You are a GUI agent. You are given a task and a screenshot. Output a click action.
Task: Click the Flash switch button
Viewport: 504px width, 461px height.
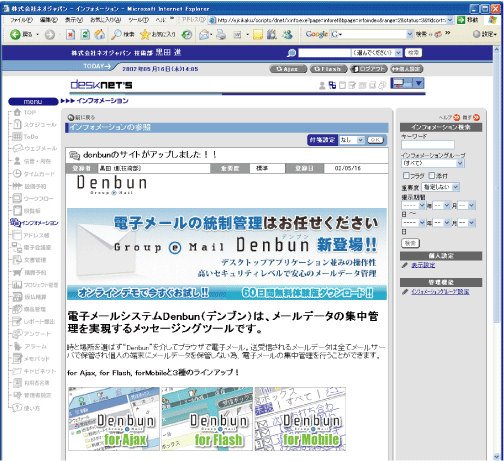point(328,69)
